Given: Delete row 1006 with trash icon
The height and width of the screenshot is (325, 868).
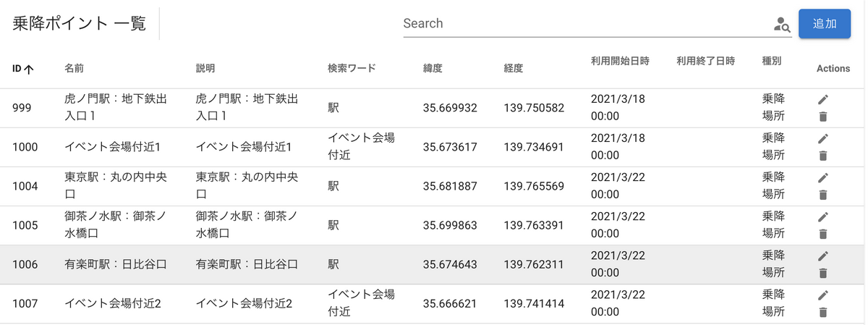Looking at the screenshot, I should pos(822,272).
